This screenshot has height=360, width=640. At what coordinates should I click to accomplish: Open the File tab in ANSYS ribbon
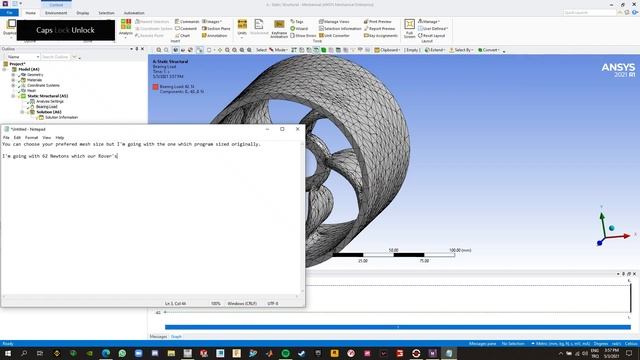9,13
